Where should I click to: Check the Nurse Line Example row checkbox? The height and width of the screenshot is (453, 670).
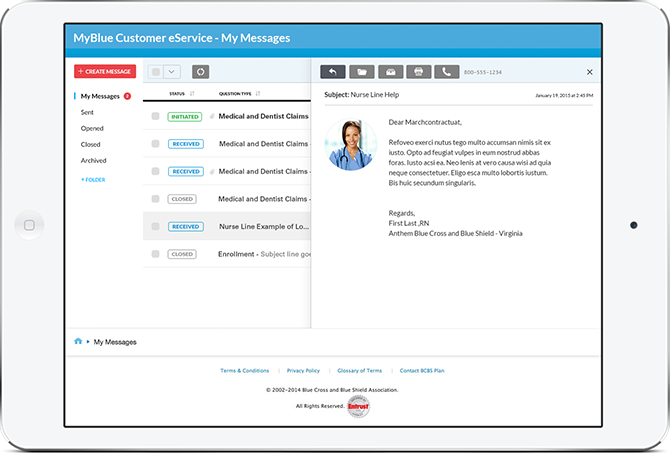pyautogui.click(x=155, y=226)
